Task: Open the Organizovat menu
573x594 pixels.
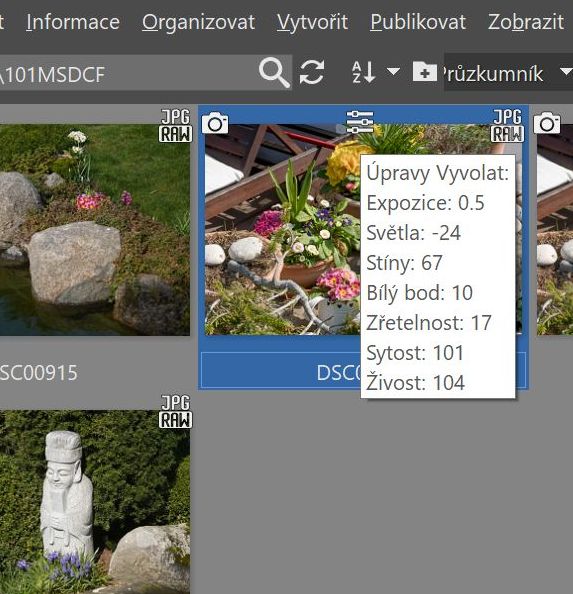Action: [198, 22]
